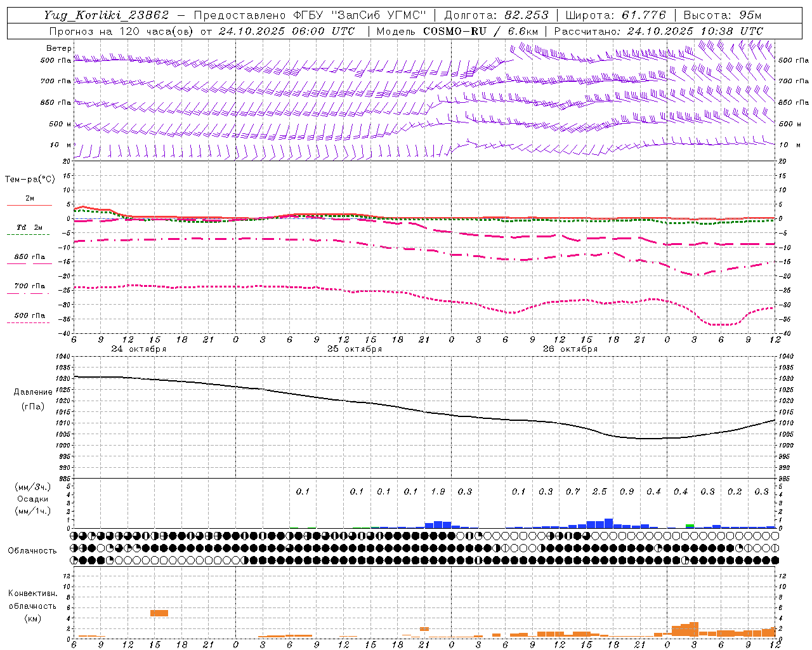The width and height of the screenshot is (812, 650).
Task: Click the (мм/3ч.) precipitation unit label
Action: pyautogui.click(x=32, y=487)
